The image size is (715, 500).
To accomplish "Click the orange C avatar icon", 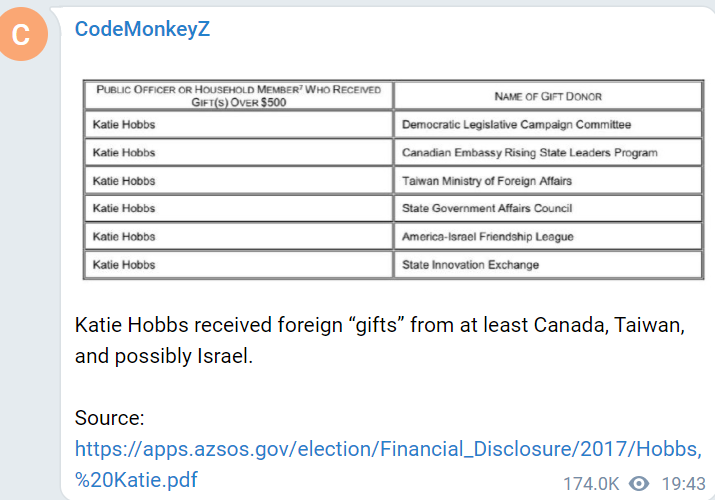I will point(21,34).
